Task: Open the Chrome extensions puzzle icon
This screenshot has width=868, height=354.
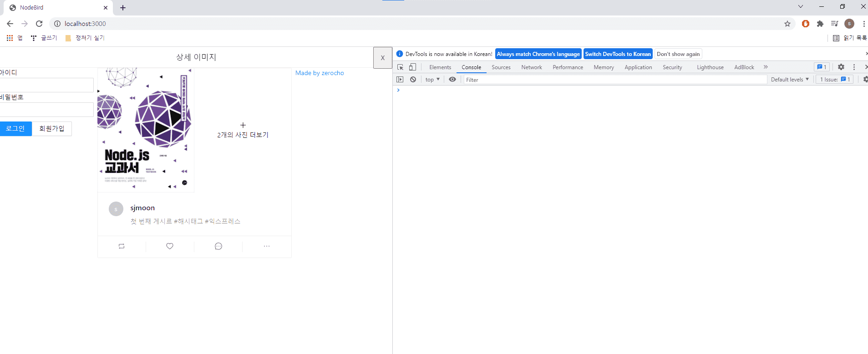Action: [820, 24]
